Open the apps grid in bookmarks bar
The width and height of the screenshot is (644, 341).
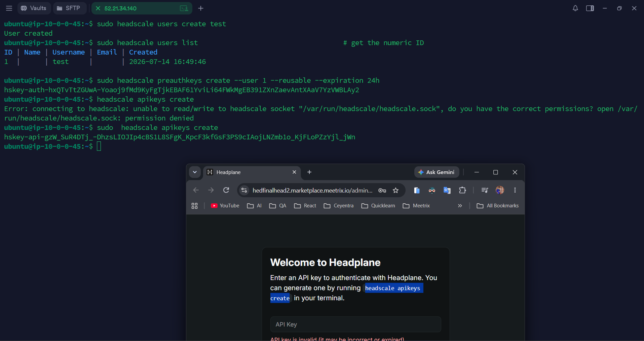[x=194, y=206]
